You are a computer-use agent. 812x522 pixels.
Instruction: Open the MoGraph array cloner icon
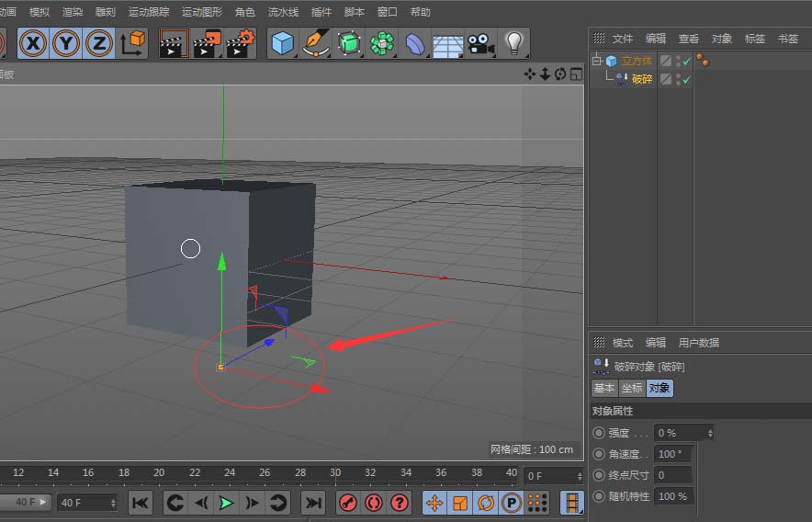[382, 43]
